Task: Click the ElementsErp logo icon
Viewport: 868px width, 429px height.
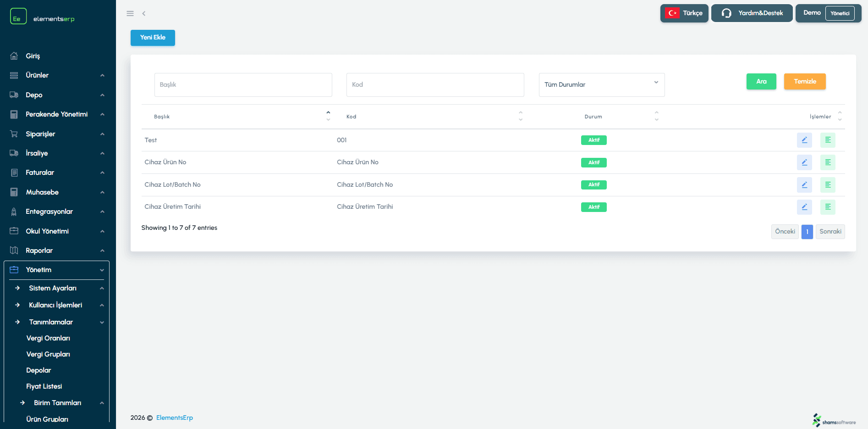Action: 18,17
